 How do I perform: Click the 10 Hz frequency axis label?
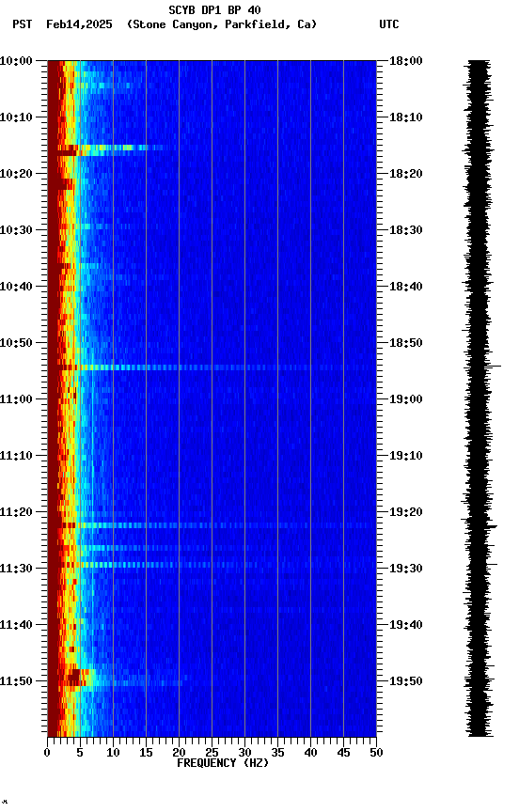113,754
